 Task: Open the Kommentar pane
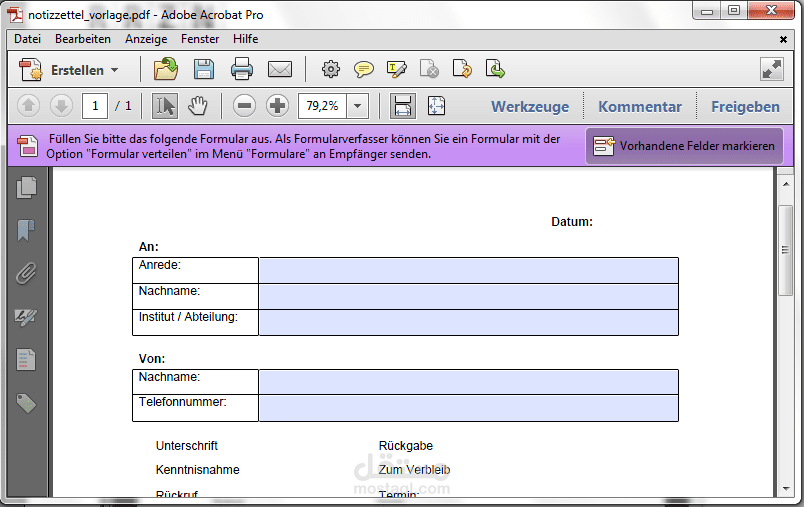640,107
